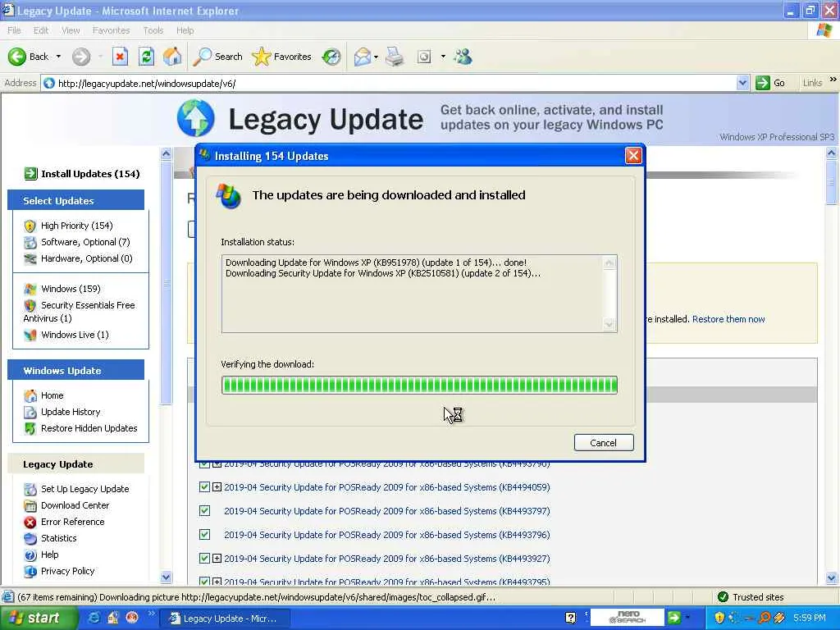This screenshot has height=630, width=840.
Task: Refresh the page with green arrows icon
Action: point(146,57)
